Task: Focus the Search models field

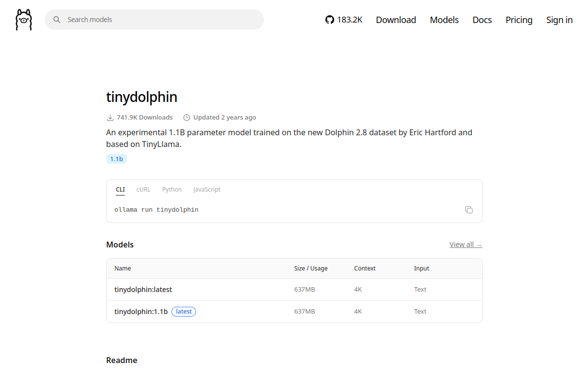Action: click(154, 20)
